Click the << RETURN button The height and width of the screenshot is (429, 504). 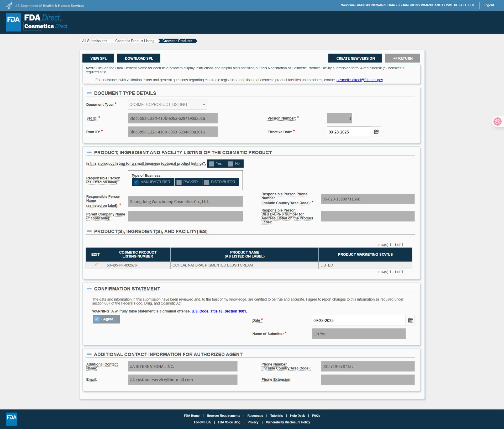pyautogui.click(x=402, y=58)
